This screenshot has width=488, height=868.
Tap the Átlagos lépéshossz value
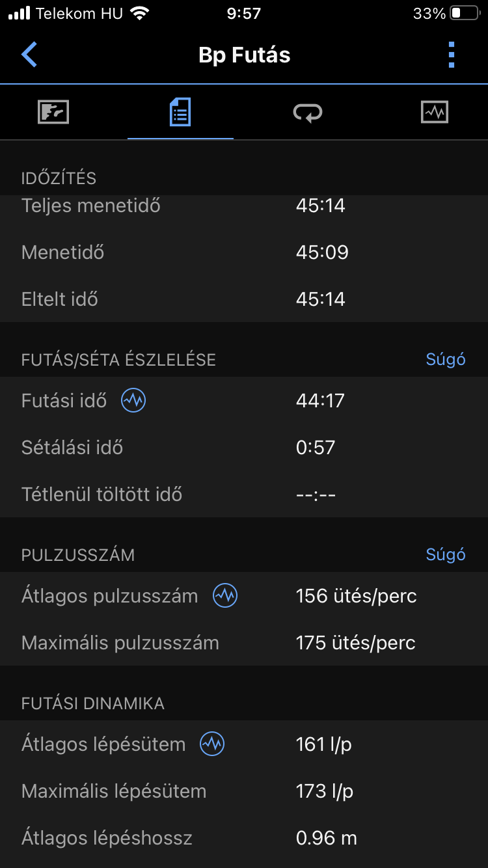(x=326, y=838)
